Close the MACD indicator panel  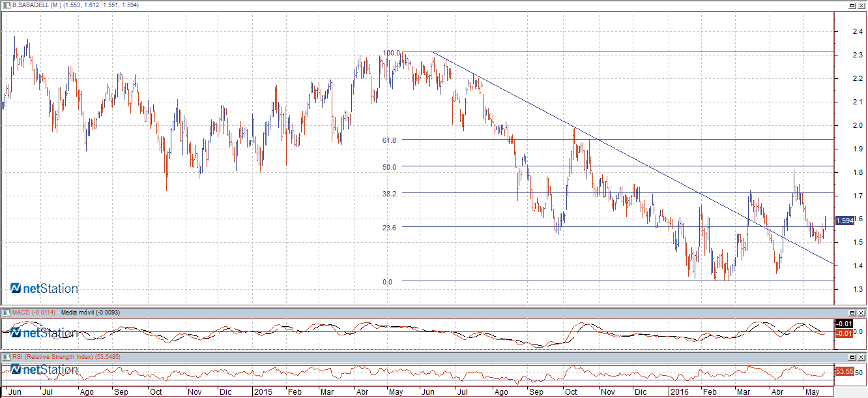pos(861,313)
